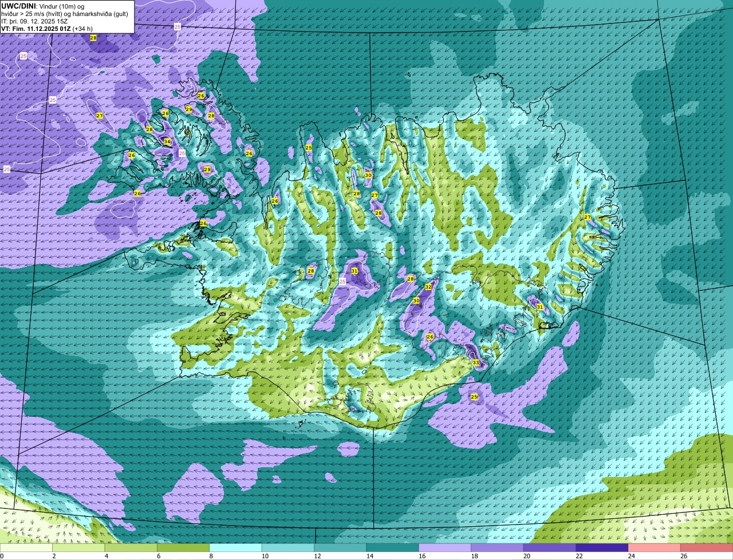Screen dimensions: 733x560
Task: Select the 6–8 m/s olive green legend swatch
Action: click(x=183, y=547)
